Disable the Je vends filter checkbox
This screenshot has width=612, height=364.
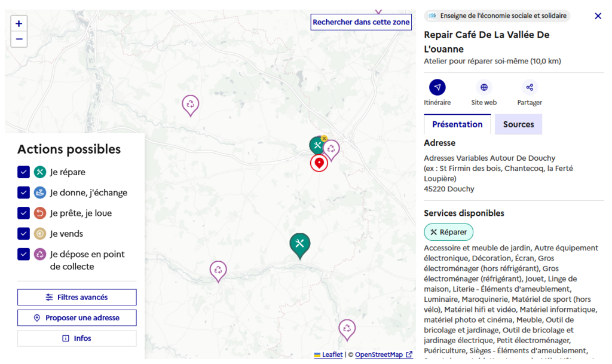(x=23, y=234)
